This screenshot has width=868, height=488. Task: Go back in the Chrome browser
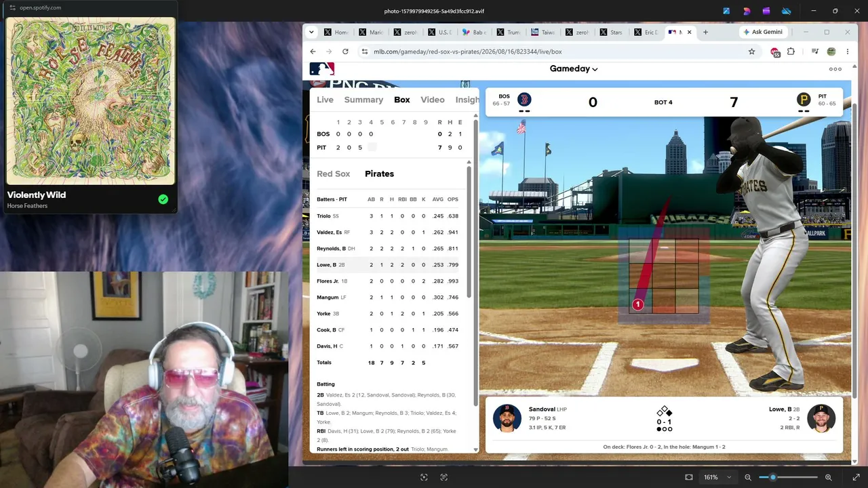pyautogui.click(x=313, y=52)
